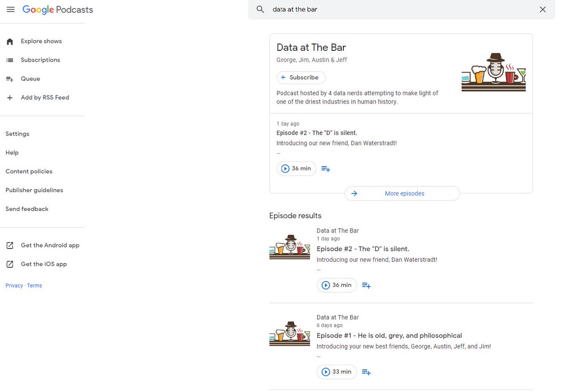The width and height of the screenshot is (565, 392).
Task: Click the Explore shows home icon
Action: point(9,41)
